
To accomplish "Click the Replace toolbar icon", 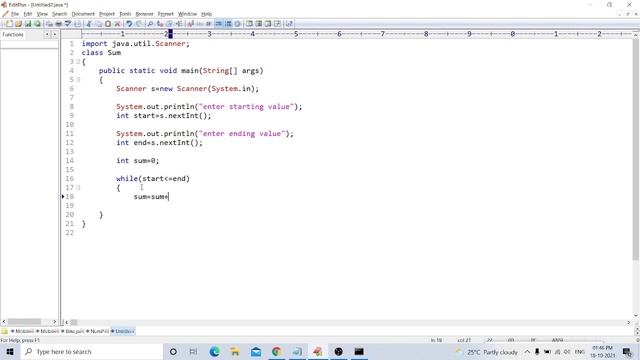I will (160, 24).
